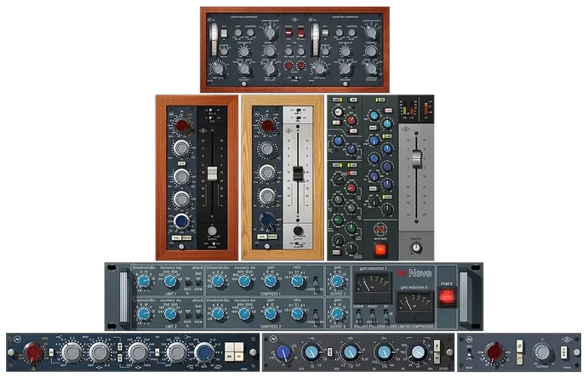This screenshot has width=588, height=378.
Task: Adjust output knob under the 88RS fader
Action: click(x=416, y=248)
